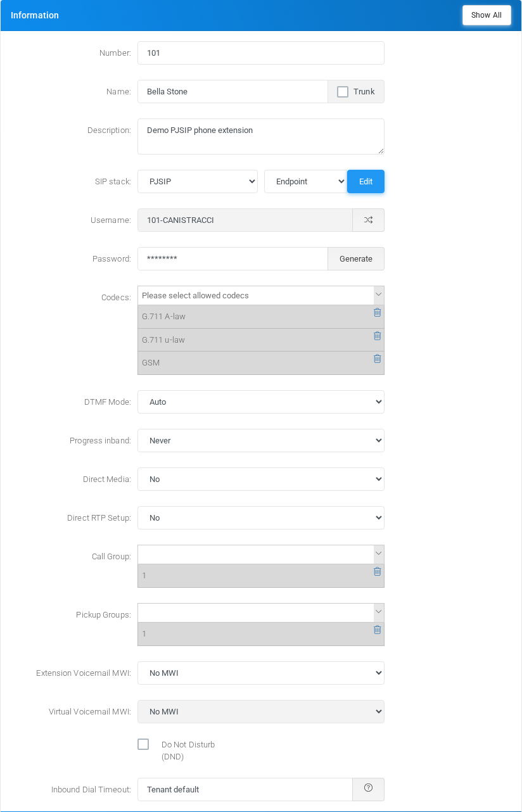Remove Call Group 1 with trash icon
This screenshot has height=812, width=522.
[378, 571]
